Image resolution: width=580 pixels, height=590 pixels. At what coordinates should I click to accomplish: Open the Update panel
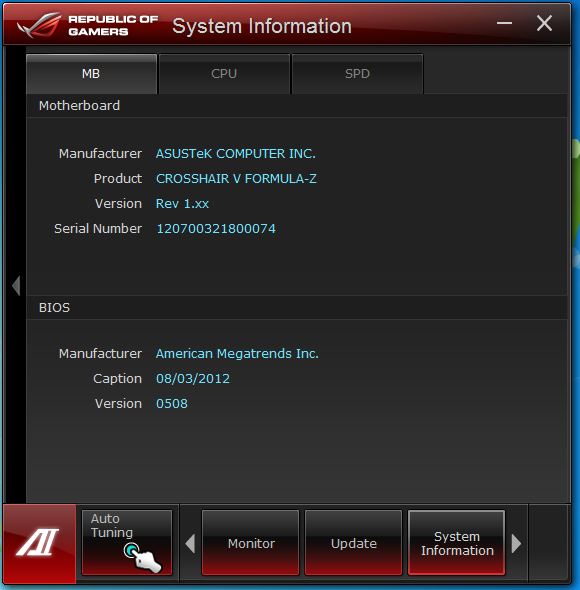pyautogui.click(x=353, y=543)
